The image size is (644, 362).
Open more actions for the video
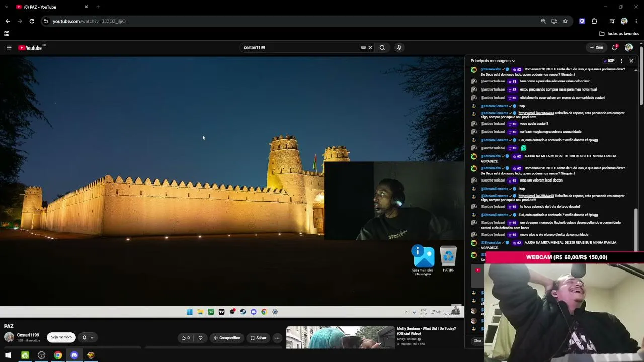coord(277,338)
